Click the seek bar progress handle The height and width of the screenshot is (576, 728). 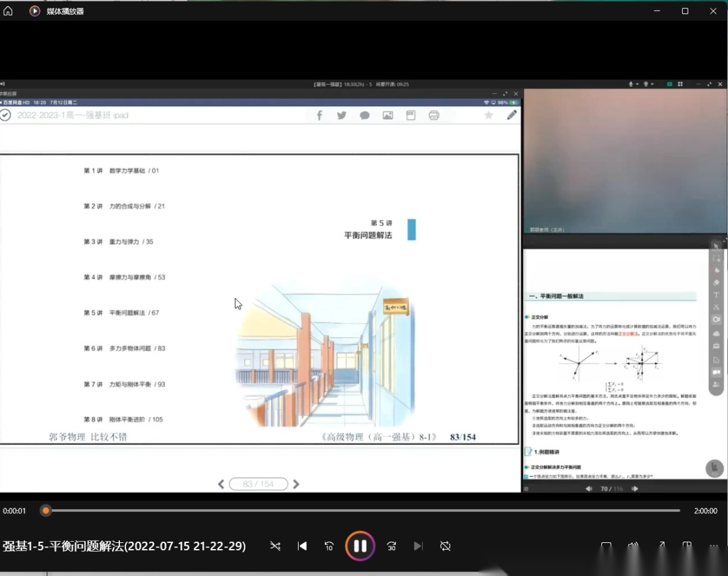(46, 511)
